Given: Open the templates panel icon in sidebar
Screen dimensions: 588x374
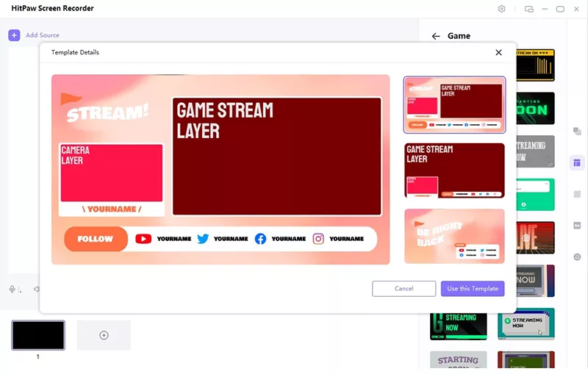Looking at the screenshot, I should (577, 162).
